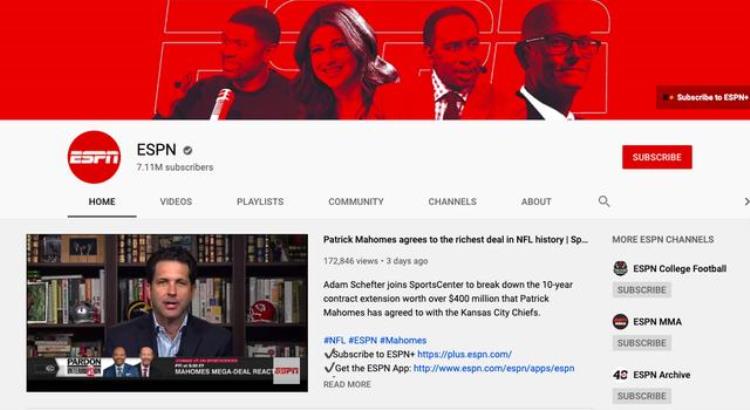The width and height of the screenshot is (750, 410).
Task: Open the Videos tab
Action: coord(176,201)
